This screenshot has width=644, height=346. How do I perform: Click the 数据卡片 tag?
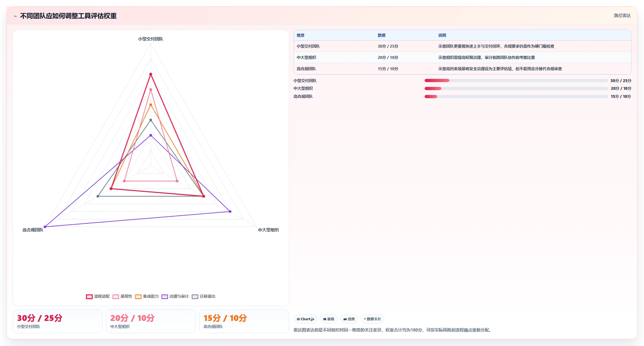pyautogui.click(x=372, y=319)
